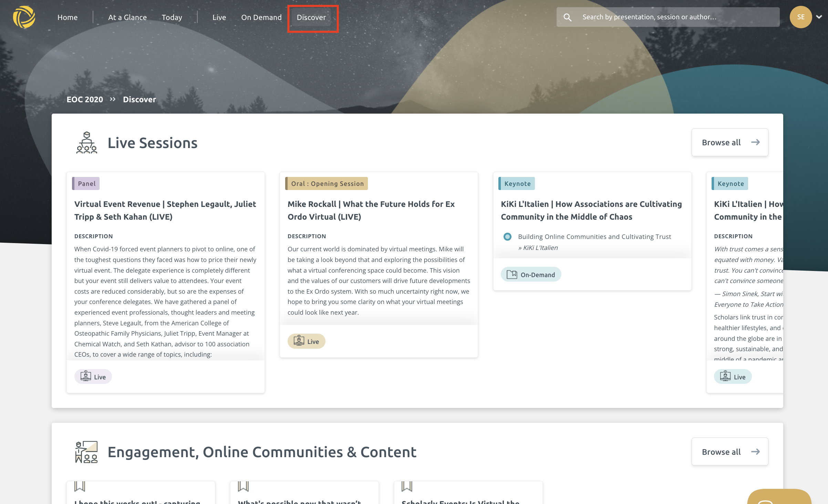Browse all Engagement content
This screenshot has width=828, height=504.
pos(729,451)
